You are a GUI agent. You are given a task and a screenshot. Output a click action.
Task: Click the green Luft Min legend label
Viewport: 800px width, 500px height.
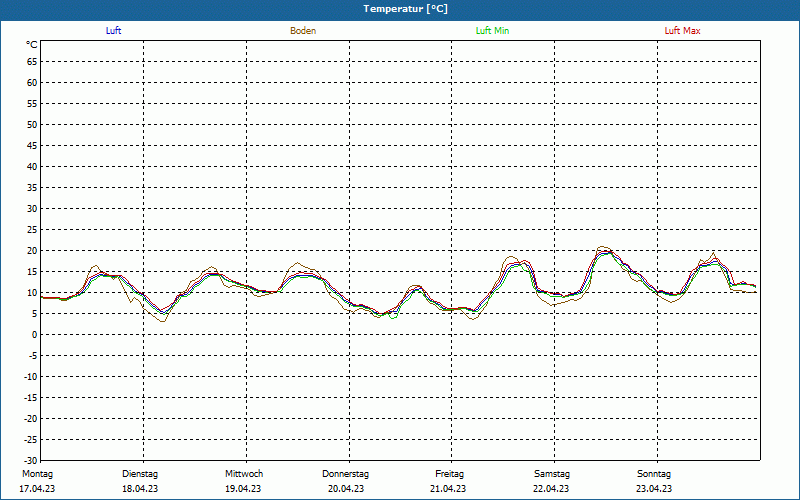click(x=492, y=31)
